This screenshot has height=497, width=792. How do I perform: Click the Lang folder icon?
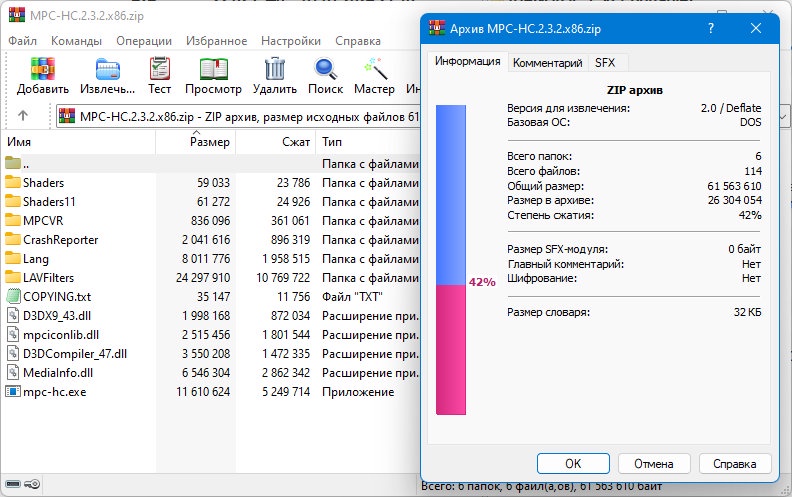(13, 258)
